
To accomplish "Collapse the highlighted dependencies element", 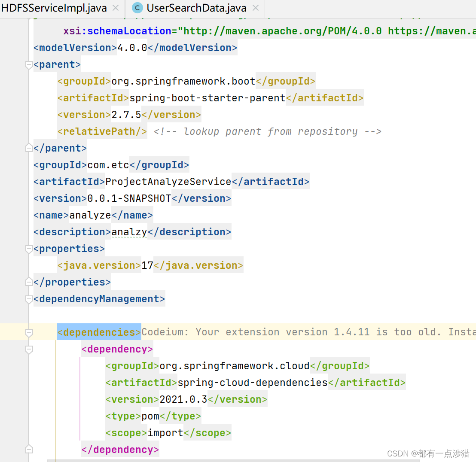I will coord(28,332).
